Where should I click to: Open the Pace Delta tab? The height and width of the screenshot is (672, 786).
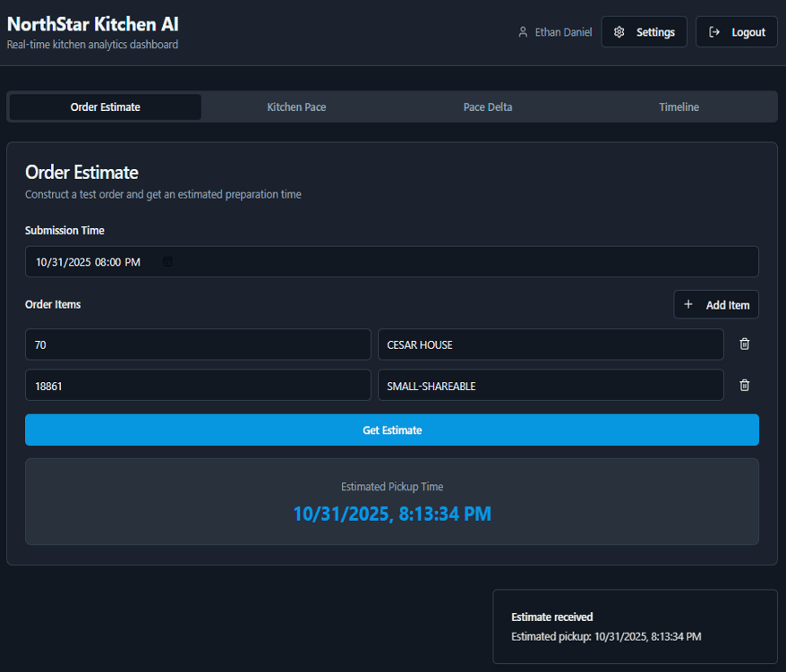point(488,106)
